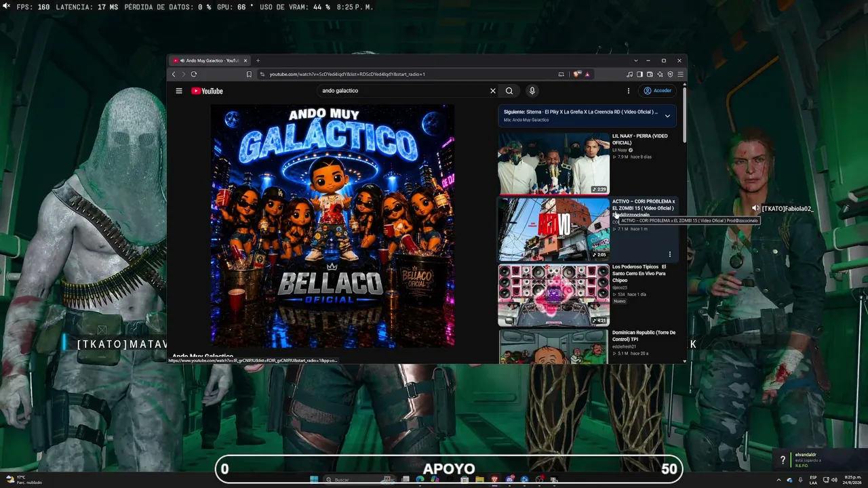Open the Brave Shields lion icon
This screenshot has height=488, width=868.
coord(578,74)
